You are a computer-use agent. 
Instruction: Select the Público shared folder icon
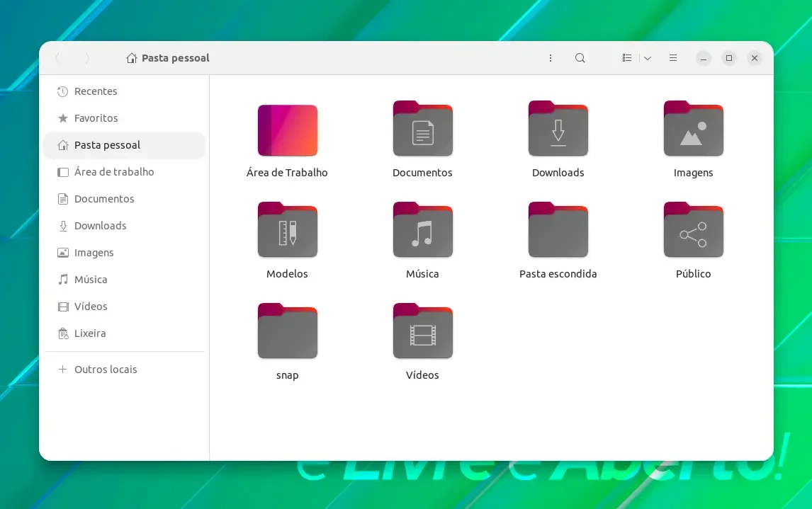694,229
